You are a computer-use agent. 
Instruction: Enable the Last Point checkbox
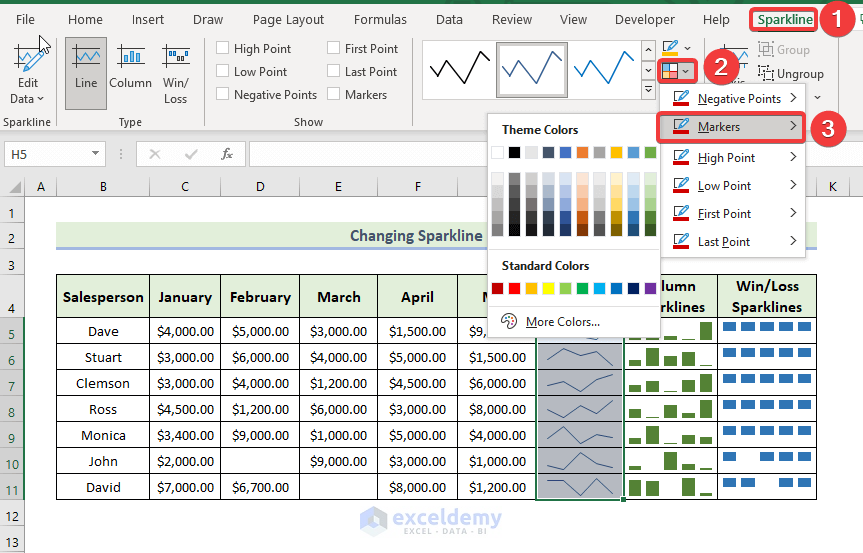point(333,72)
